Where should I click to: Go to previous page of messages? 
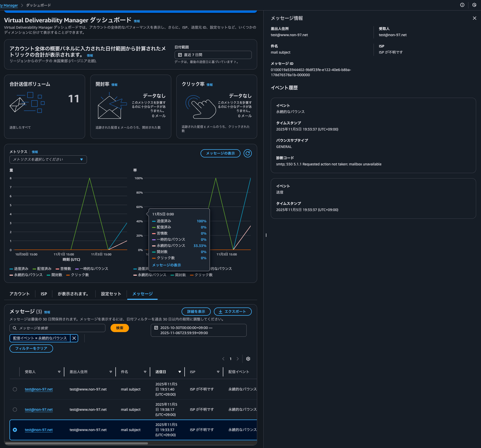223,359
